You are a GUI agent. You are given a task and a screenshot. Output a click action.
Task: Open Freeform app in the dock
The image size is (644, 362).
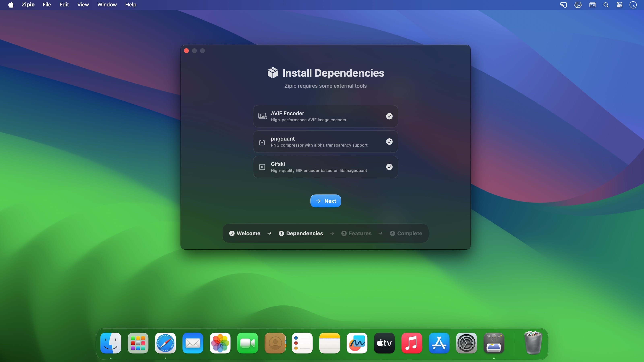357,343
